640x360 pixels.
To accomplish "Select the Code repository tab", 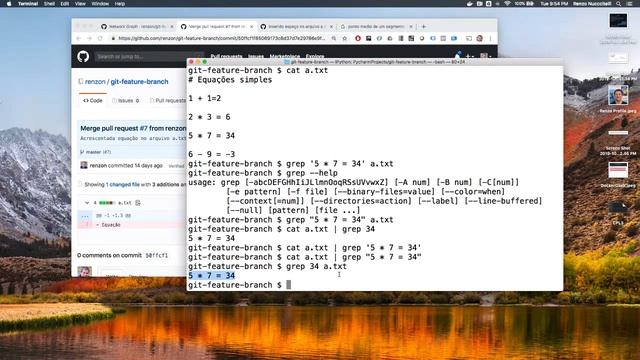I will (93, 100).
